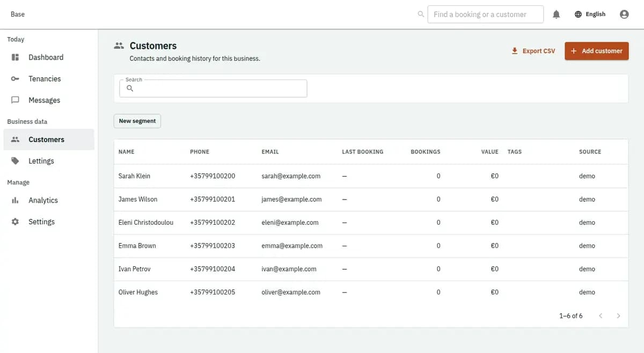Go to next page of customers
The image size is (644, 353).
pos(618,316)
